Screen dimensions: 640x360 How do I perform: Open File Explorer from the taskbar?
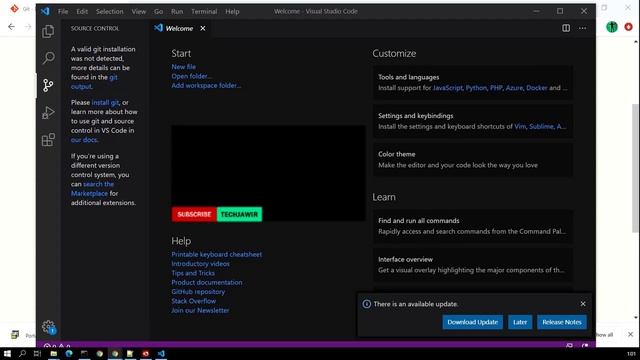point(53,353)
